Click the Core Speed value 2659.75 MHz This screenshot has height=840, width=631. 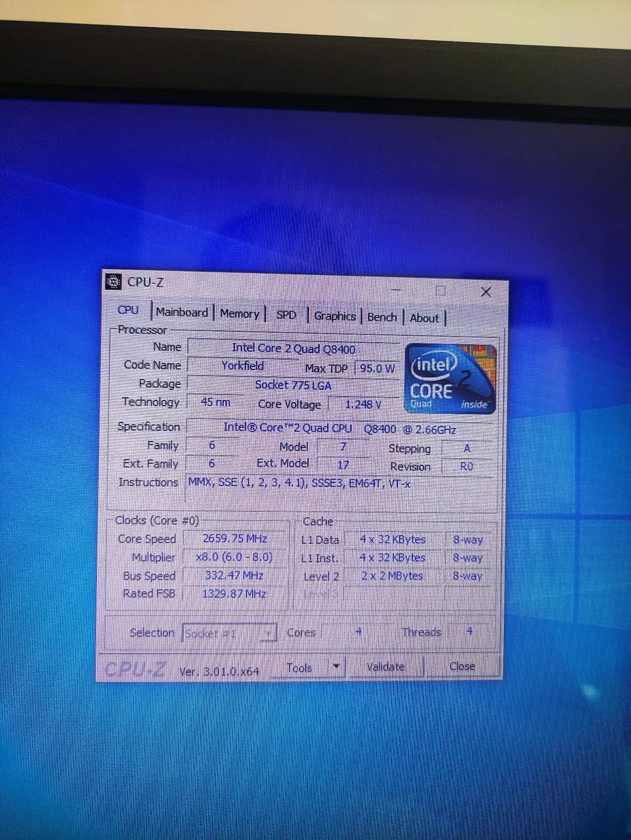point(234,538)
